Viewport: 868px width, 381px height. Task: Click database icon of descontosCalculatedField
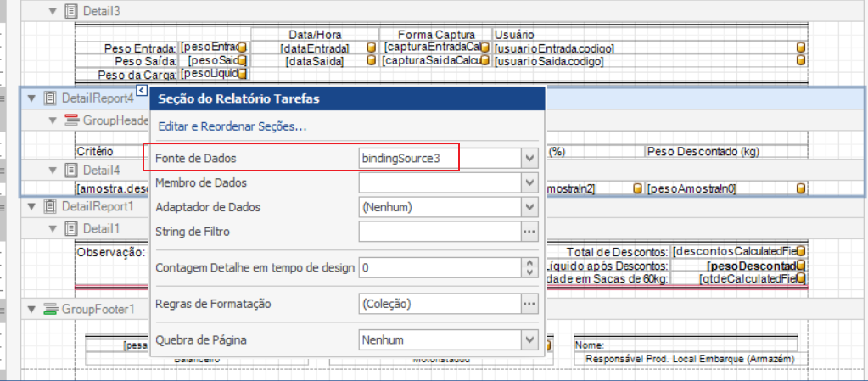[800, 252]
